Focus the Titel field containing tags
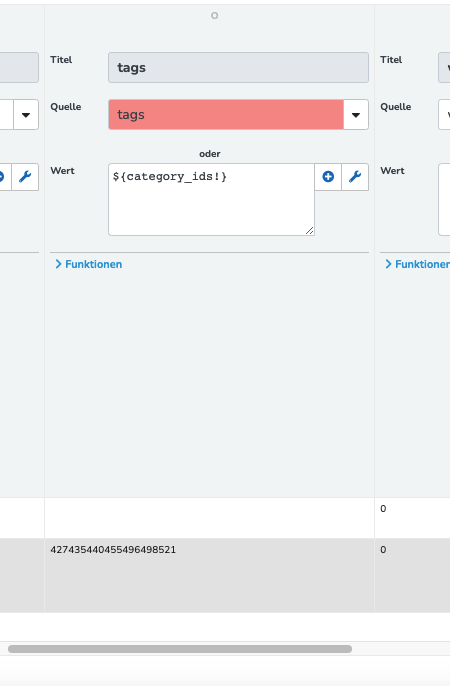Viewport: 450px width, 686px height. (x=238, y=67)
